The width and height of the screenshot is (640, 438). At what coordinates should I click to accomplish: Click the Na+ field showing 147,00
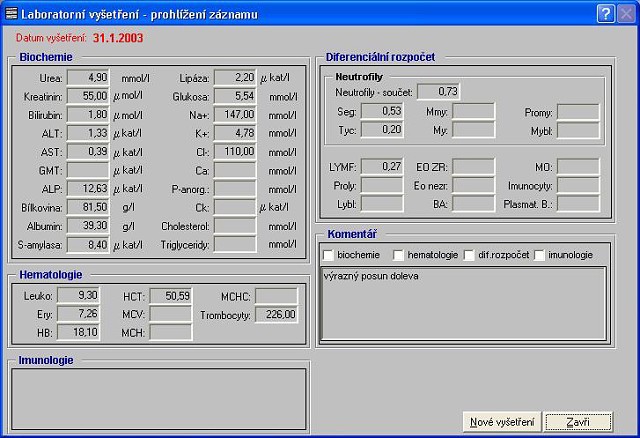tap(235, 115)
